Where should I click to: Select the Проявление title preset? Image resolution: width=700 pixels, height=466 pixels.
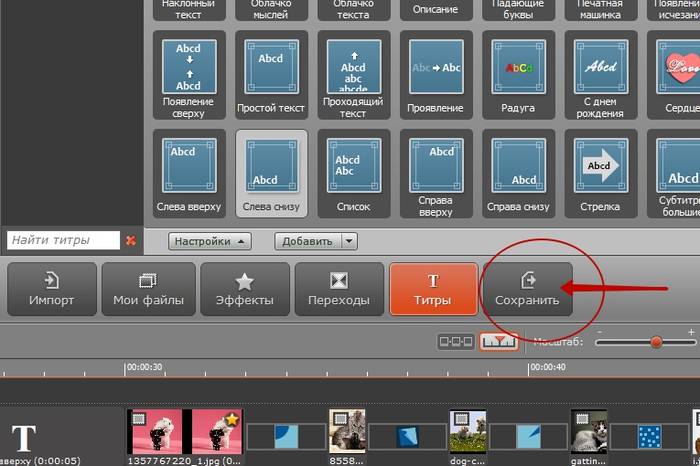[x=436, y=68]
